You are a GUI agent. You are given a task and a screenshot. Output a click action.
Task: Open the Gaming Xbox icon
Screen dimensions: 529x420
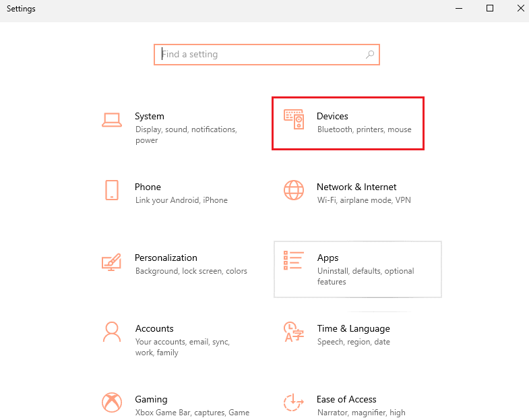(112, 402)
